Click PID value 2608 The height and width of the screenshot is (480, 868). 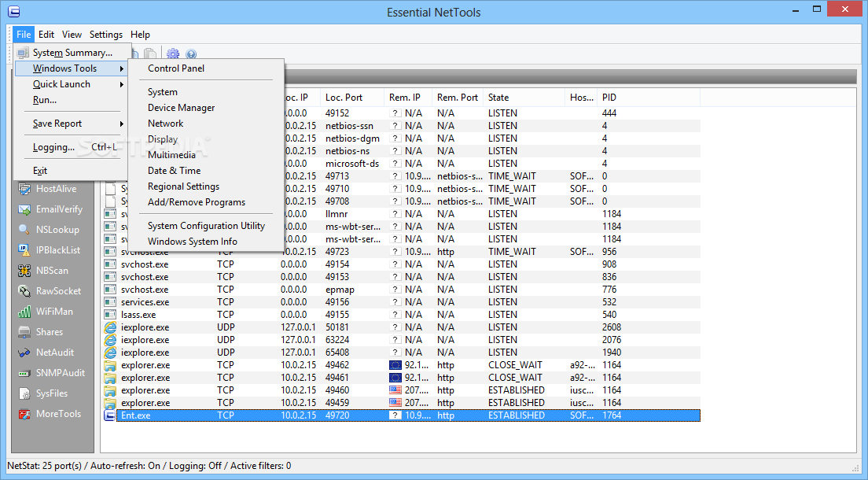(612, 327)
